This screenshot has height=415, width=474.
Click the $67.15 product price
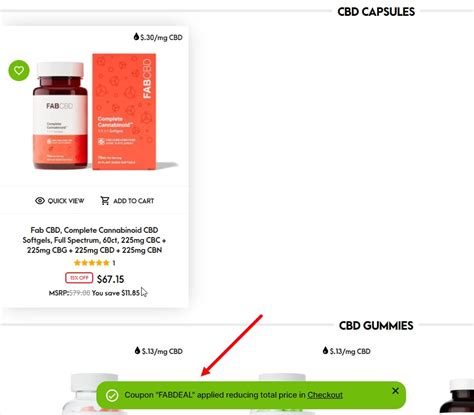click(x=110, y=279)
